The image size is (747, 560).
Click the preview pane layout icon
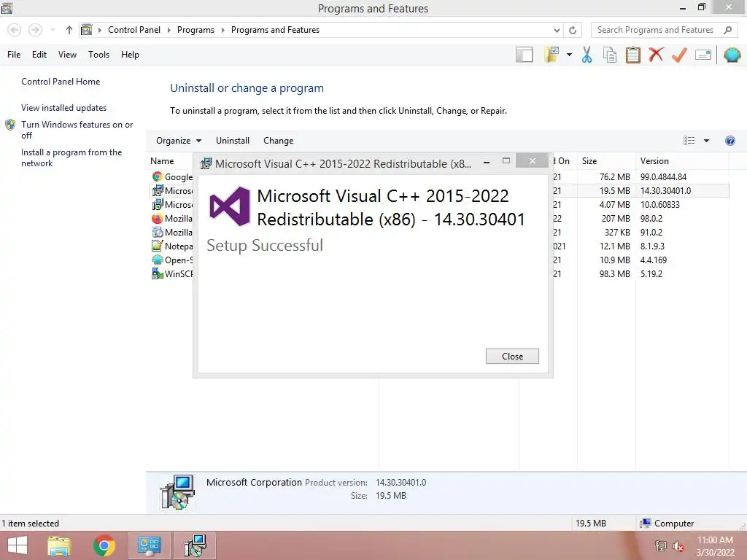(524, 55)
